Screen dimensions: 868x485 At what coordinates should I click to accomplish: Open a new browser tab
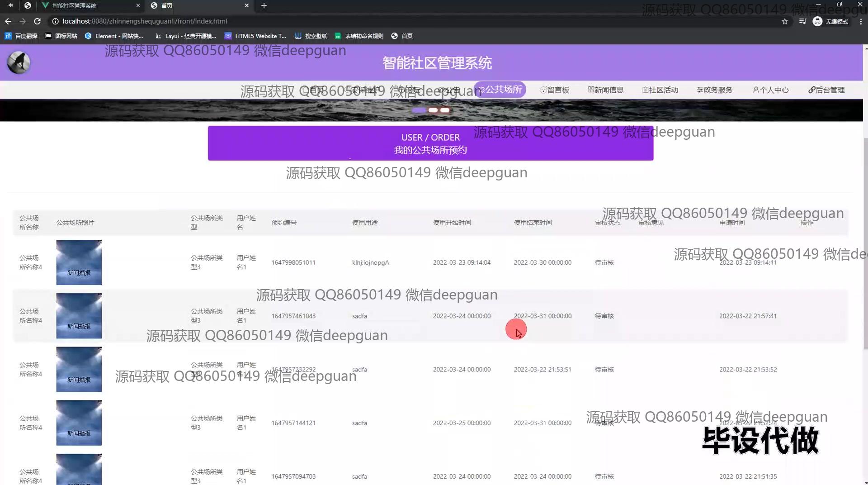264,5
